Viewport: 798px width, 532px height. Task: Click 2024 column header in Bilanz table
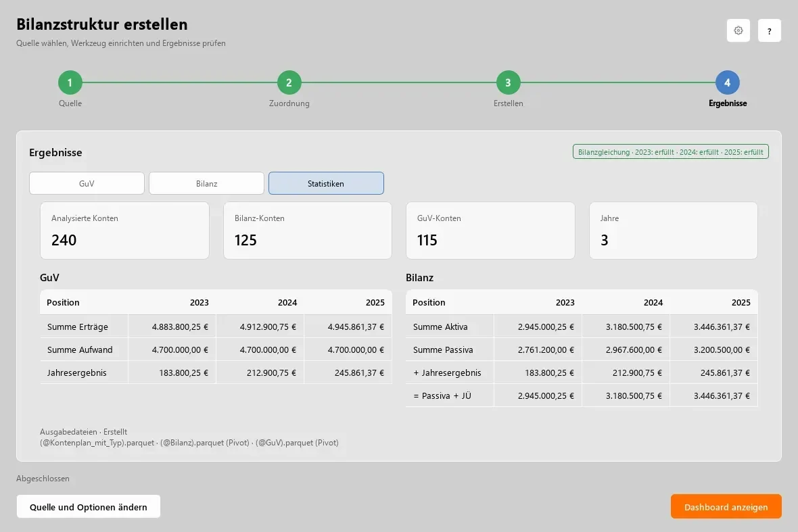(x=653, y=302)
